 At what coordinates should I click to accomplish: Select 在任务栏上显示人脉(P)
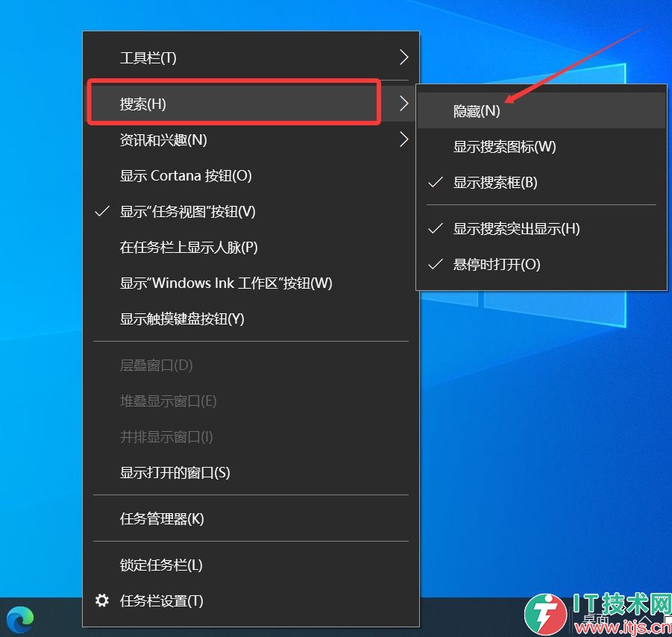click(189, 248)
